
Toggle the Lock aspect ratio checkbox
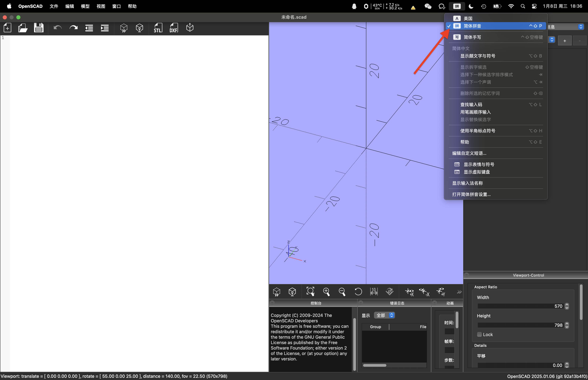[479, 334]
